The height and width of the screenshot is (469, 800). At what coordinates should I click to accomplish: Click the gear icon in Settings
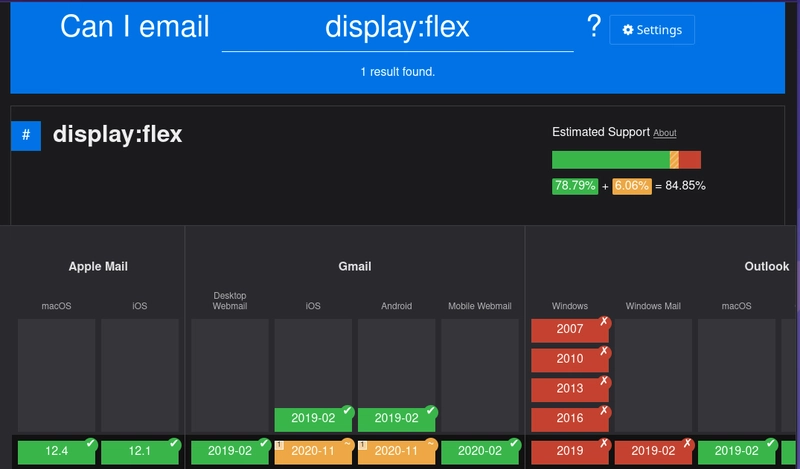(x=628, y=30)
